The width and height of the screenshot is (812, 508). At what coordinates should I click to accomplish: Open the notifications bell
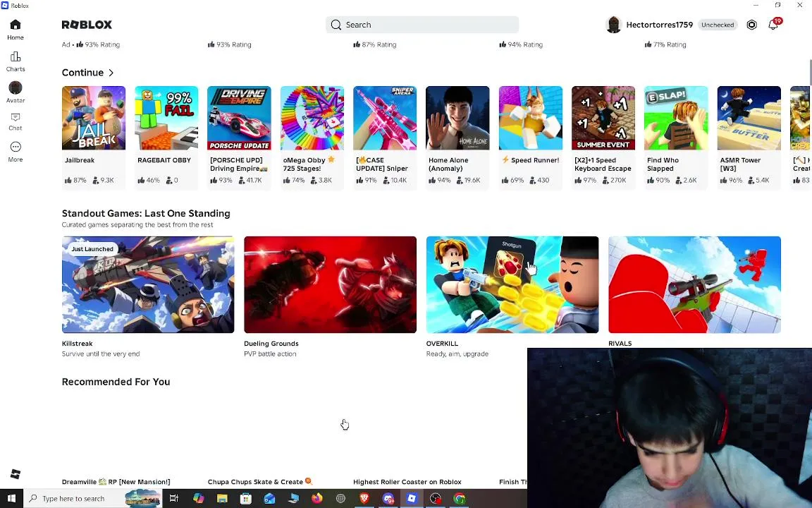pyautogui.click(x=773, y=25)
